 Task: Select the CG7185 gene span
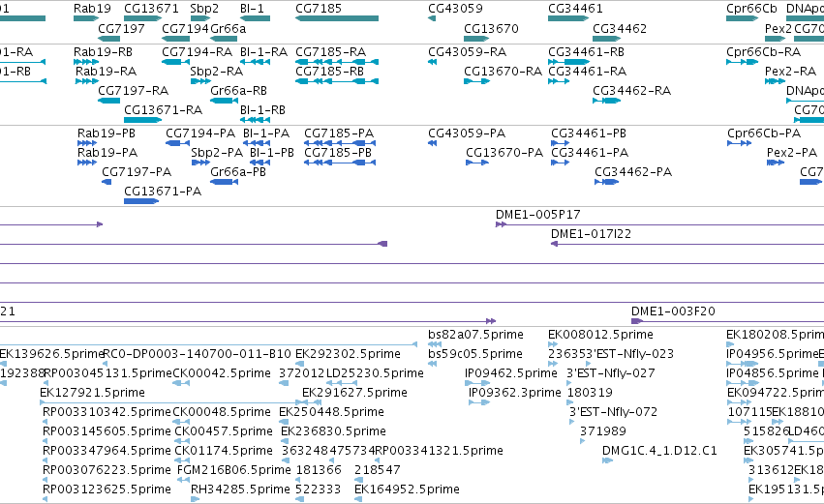(337, 18)
